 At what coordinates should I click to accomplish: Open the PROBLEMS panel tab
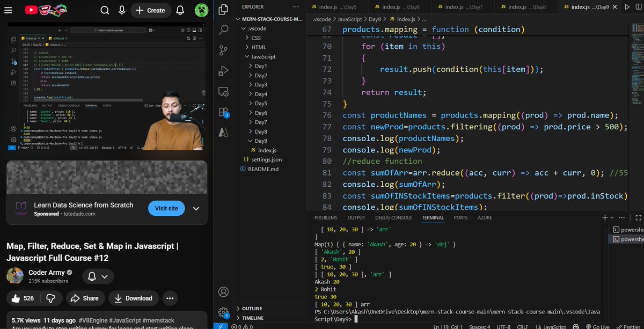(x=326, y=218)
